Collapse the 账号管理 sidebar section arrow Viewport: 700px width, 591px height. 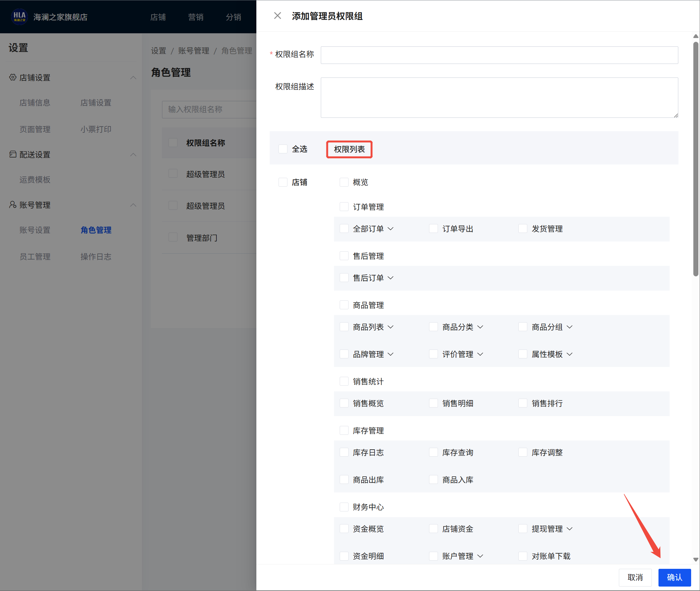click(x=133, y=205)
